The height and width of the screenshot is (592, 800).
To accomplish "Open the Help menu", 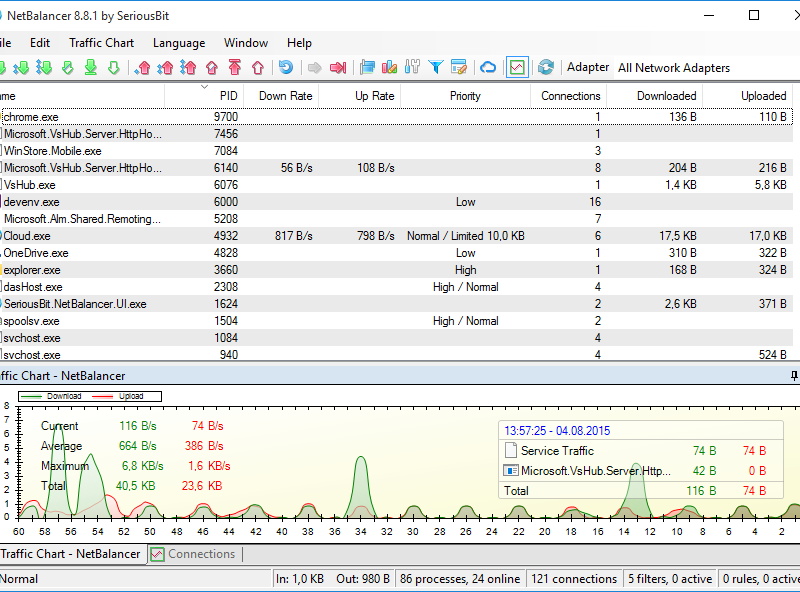I will click(299, 43).
